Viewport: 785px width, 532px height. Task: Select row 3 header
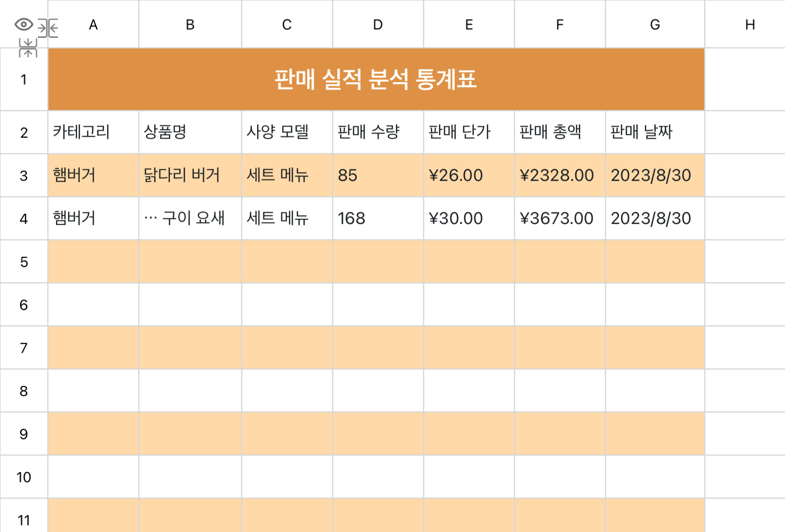23,176
